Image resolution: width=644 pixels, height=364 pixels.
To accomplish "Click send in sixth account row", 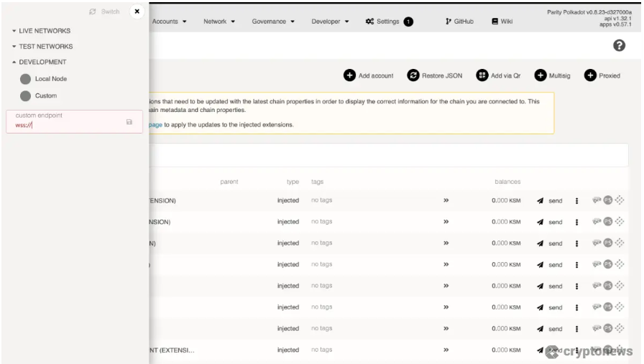I will tap(550, 307).
